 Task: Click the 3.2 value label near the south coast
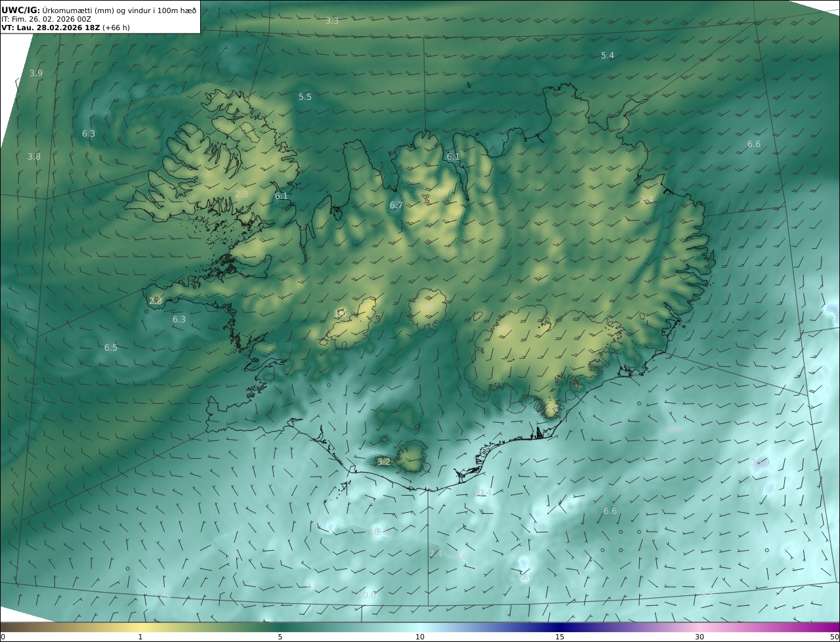pyautogui.click(x=384, y=462)
